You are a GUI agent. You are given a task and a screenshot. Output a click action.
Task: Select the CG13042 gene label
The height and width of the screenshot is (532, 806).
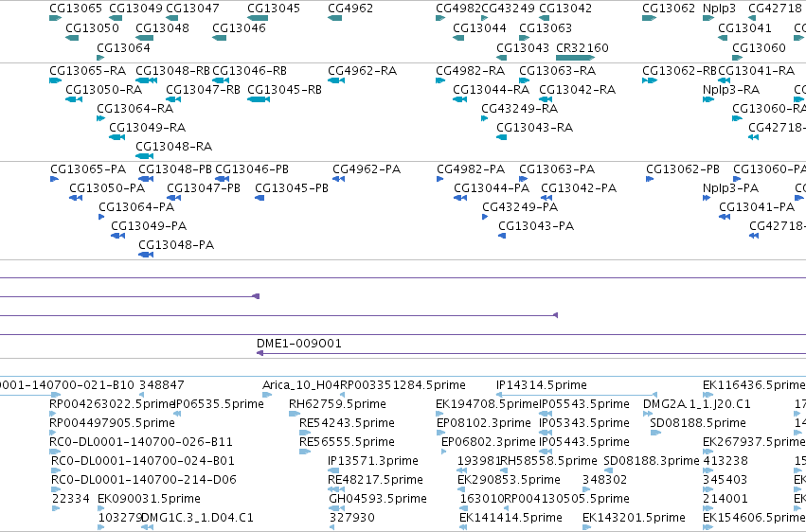pos(564,9)
